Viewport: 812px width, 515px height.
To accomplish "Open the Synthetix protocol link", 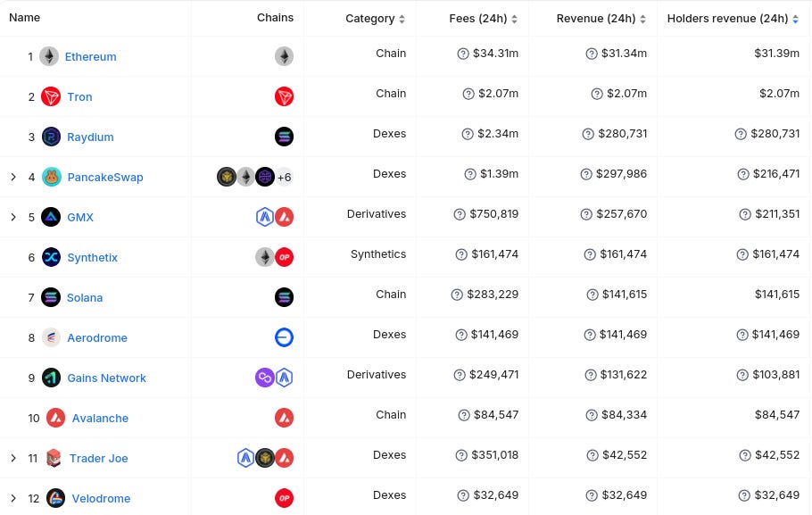I will click(92, 257).
